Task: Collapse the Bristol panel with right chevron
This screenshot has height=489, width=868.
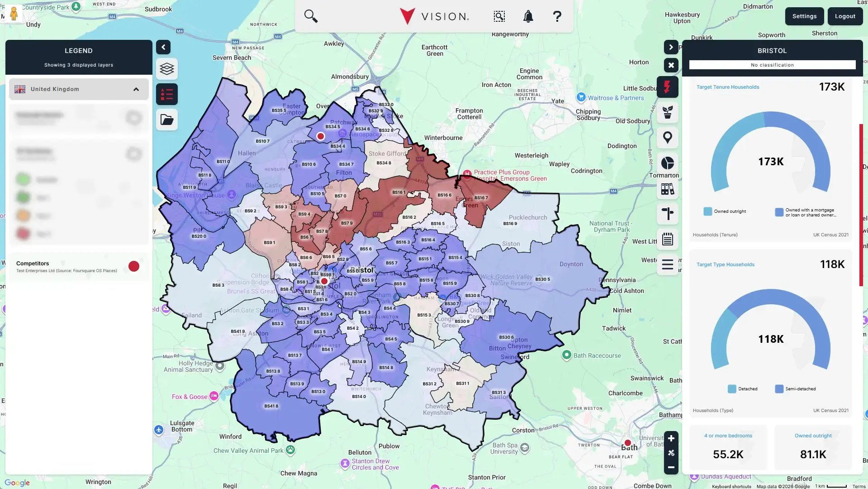Action: 671,47
